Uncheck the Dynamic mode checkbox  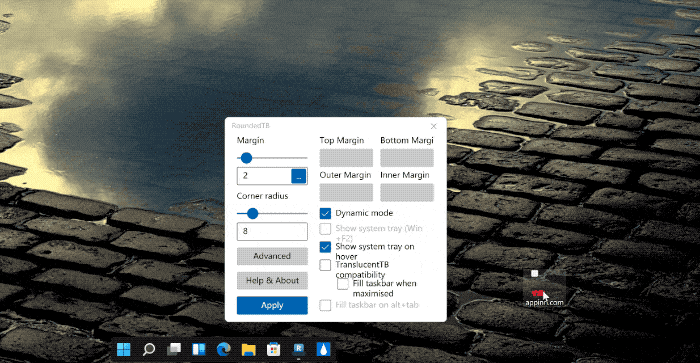[325, 213]
